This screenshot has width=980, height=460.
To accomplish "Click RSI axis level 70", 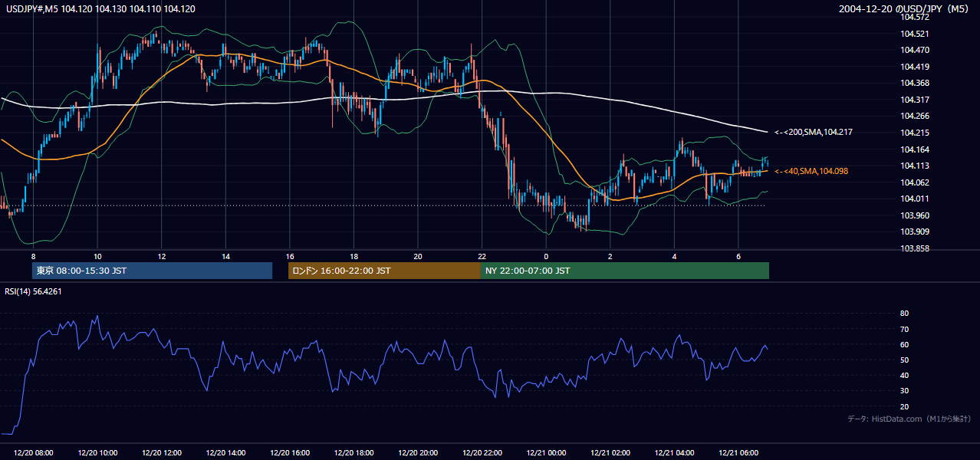I will point(904,329).
